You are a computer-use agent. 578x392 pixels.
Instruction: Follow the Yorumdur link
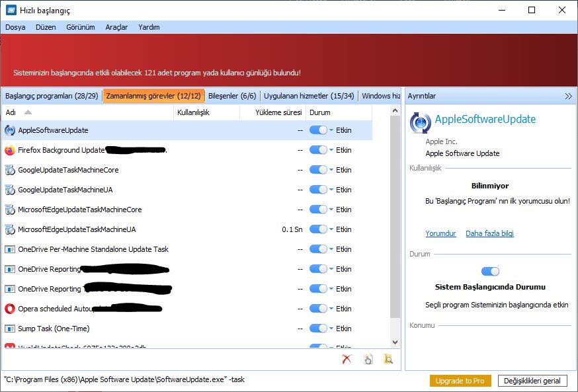(440, 233)
